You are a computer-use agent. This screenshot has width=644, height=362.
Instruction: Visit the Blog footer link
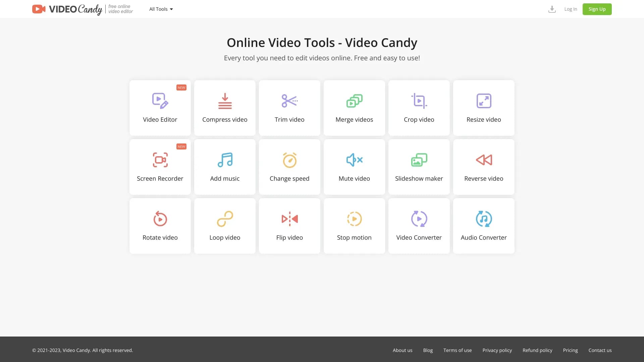point(428,350)
